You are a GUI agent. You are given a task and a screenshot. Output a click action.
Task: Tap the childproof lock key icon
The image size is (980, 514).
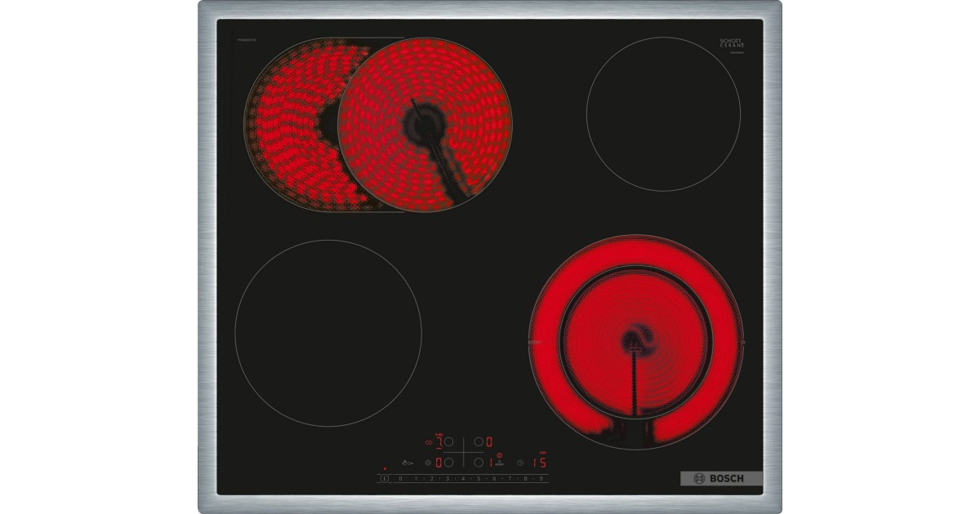point(407,463)
